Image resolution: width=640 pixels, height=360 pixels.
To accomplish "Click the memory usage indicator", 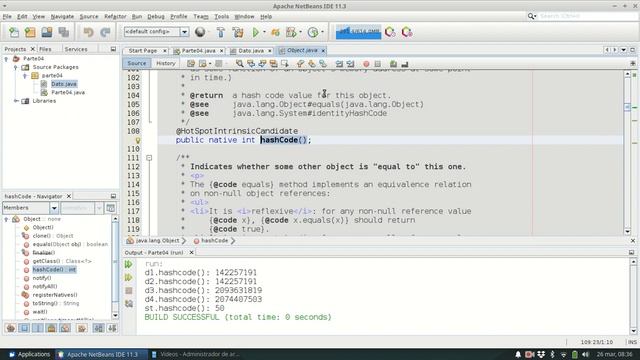I will pos(358,32).
